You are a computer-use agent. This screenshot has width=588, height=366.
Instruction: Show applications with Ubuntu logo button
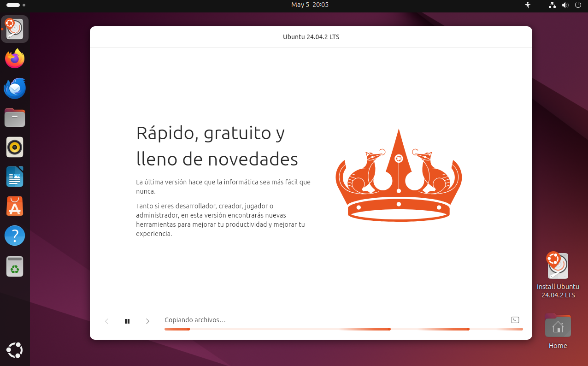click(x=15, y=350)
